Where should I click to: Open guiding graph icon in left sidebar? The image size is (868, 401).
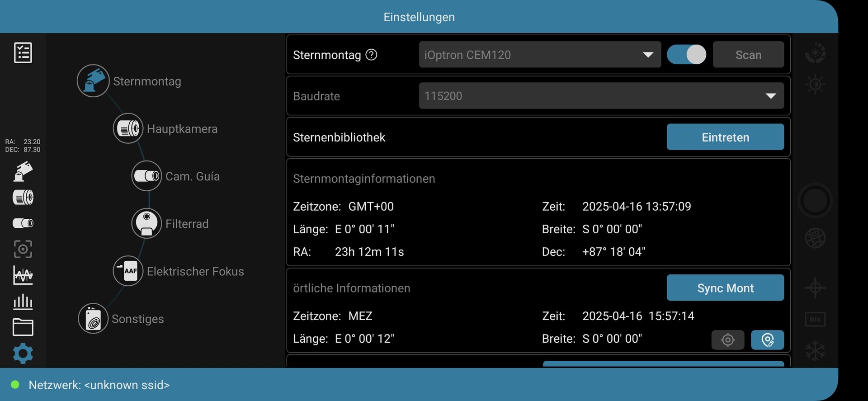pos(23,275)
